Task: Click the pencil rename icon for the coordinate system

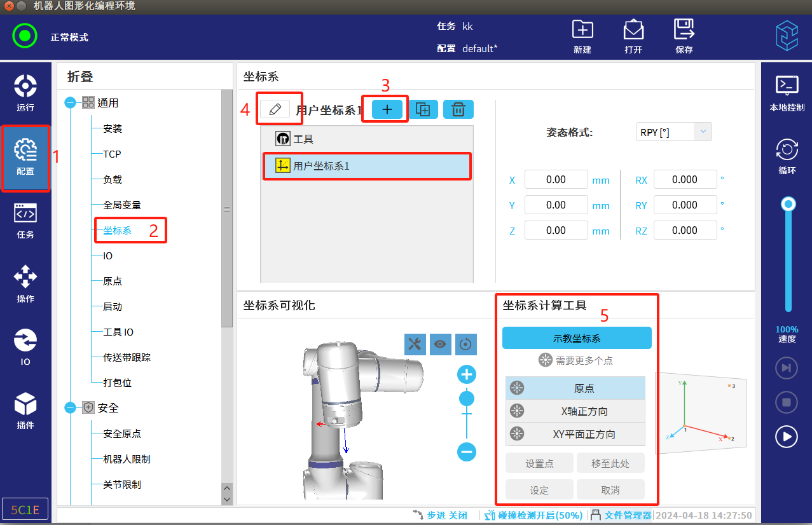Action: coord(275,109)
